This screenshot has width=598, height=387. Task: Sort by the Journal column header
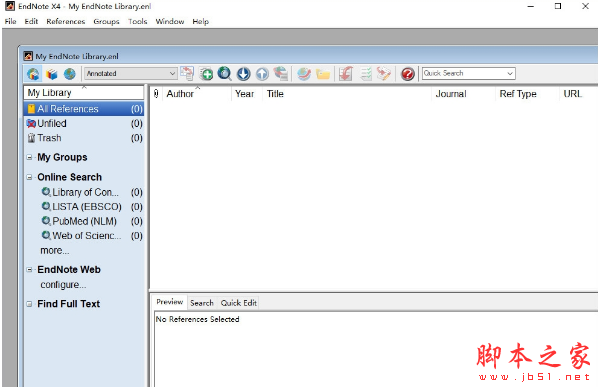463,94
